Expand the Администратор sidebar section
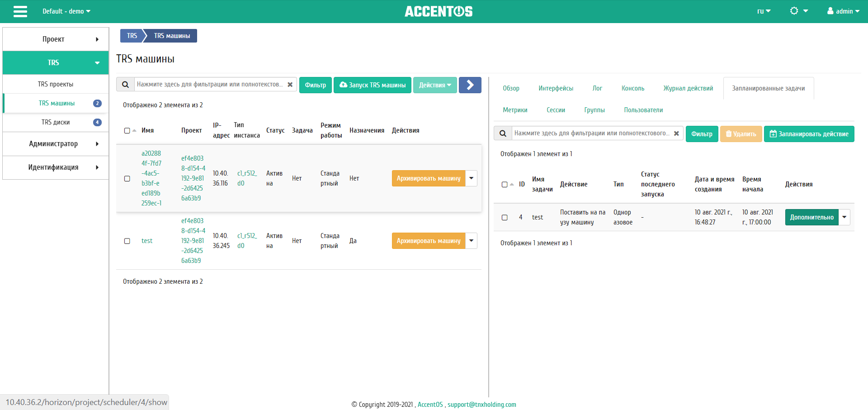The image size is (868, 410). pos(56,143)
